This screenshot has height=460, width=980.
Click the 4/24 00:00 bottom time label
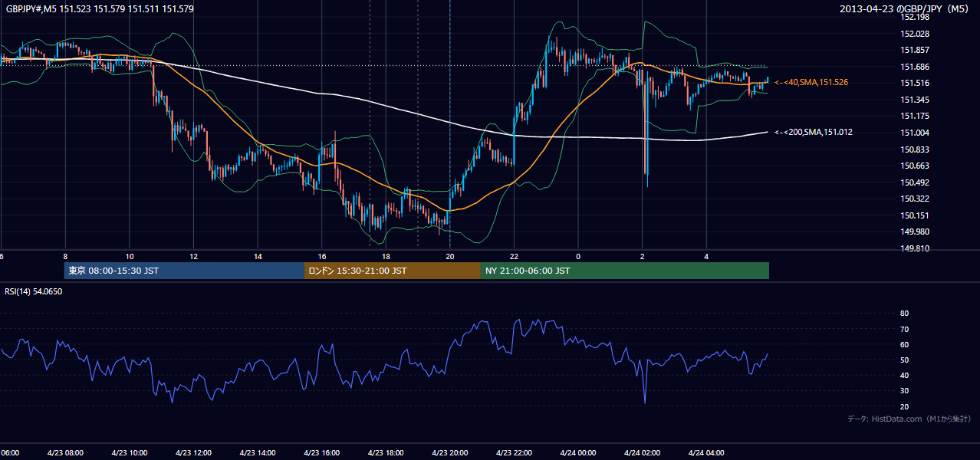coord(578,452)
